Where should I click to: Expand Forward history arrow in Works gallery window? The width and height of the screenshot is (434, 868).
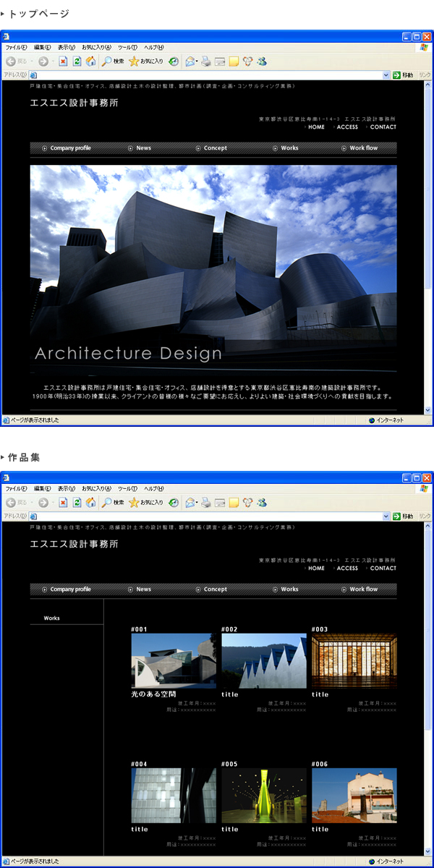53,503
